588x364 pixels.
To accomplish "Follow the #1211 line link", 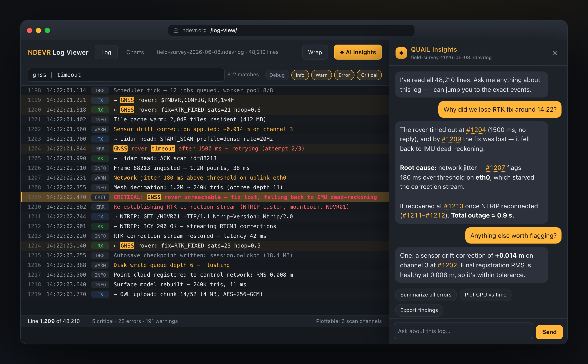I will (412, 216).
